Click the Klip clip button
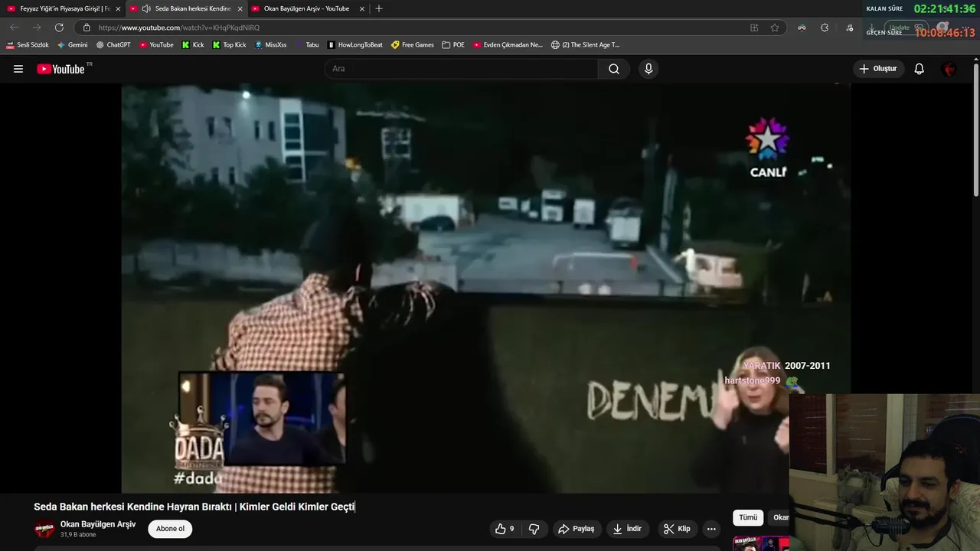 coord(677,529)
